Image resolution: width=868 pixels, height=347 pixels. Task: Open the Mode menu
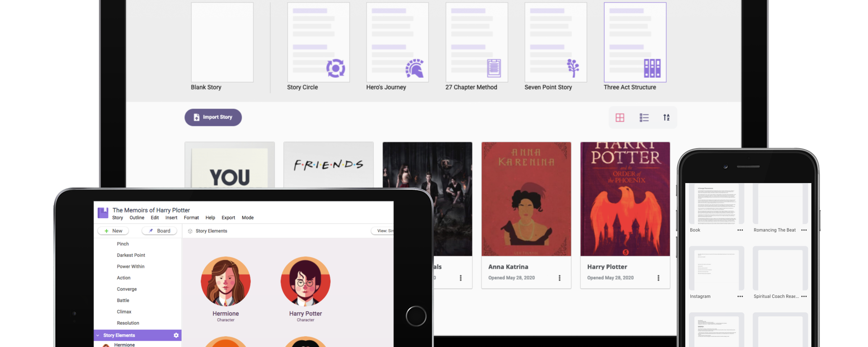[248, 218]
